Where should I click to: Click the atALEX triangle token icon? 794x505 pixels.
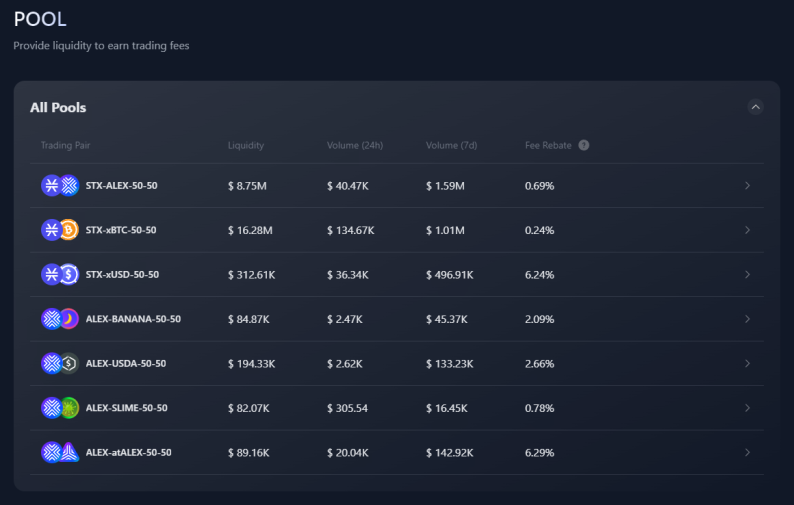[x=69, y=452]
